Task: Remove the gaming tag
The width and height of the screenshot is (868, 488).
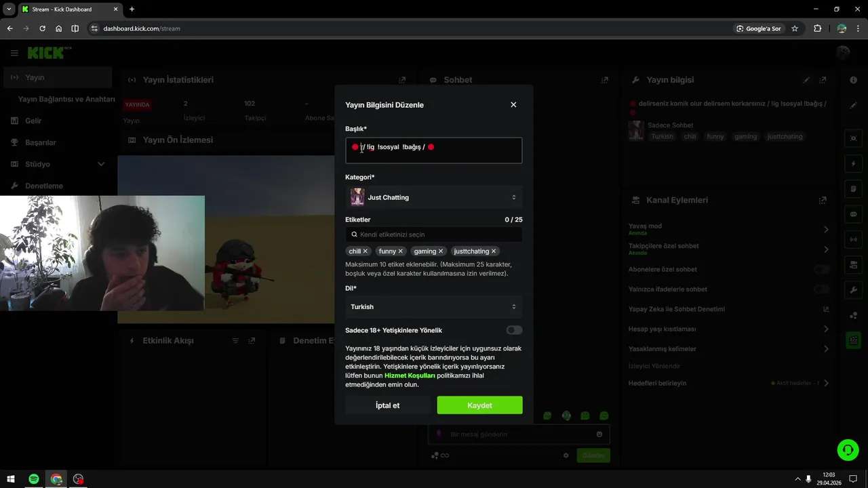Action: tap(441, 251)
